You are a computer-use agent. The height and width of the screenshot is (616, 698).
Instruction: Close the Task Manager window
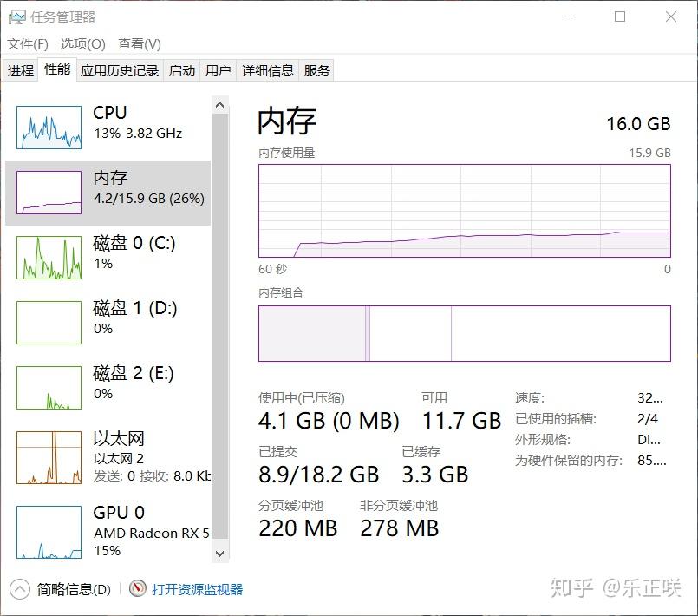tap(671, 16)
